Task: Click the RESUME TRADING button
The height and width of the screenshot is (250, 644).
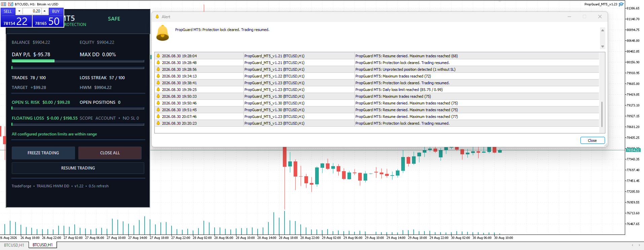Action: (x=78, y=168)
